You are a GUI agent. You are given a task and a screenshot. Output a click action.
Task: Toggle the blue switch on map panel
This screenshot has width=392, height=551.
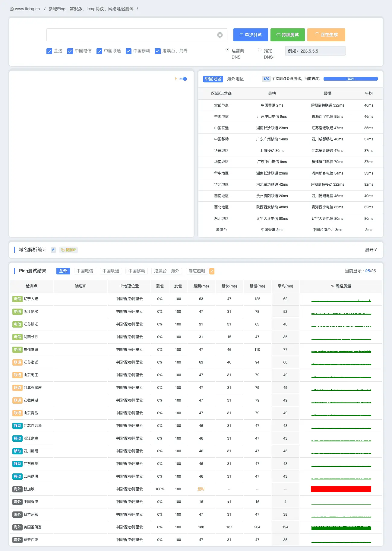tap(184, 79)
